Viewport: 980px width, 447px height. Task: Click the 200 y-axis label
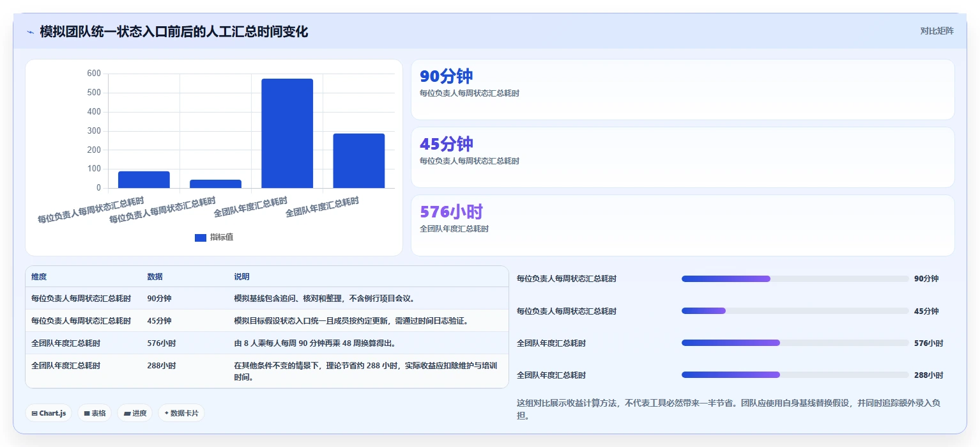94,150
